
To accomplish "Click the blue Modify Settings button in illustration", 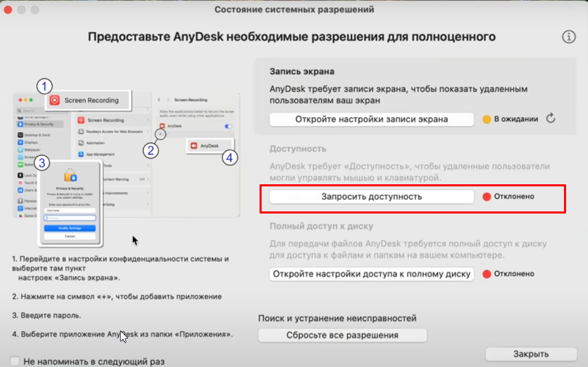I will click(x=70, y=228).
